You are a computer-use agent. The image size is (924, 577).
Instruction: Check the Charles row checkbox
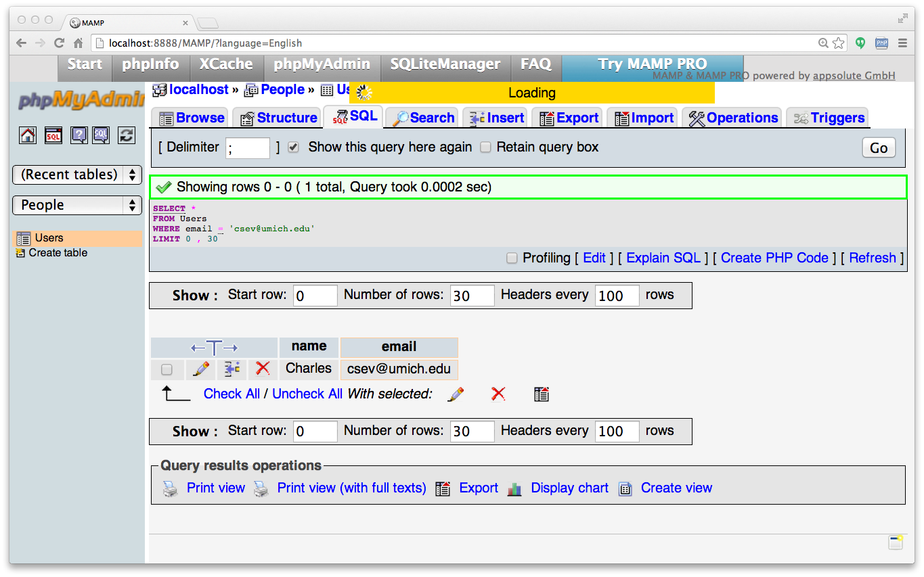[x=167, y=369]
